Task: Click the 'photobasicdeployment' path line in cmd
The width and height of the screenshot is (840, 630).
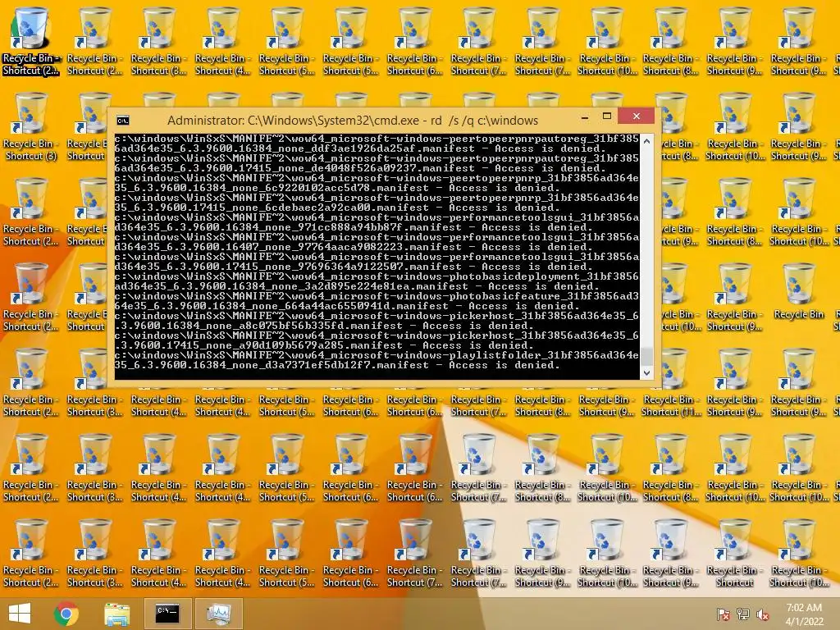Action: pyautogui.click(x=377, y=276)
